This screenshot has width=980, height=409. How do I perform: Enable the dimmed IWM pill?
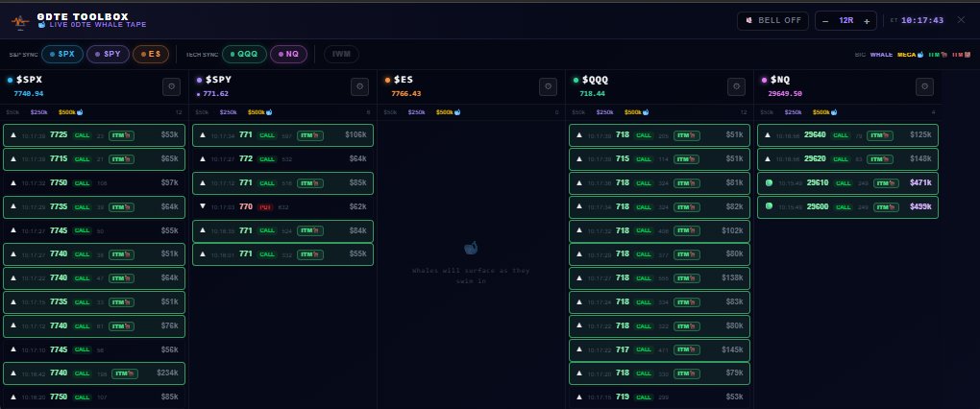[x=341, y=55]
